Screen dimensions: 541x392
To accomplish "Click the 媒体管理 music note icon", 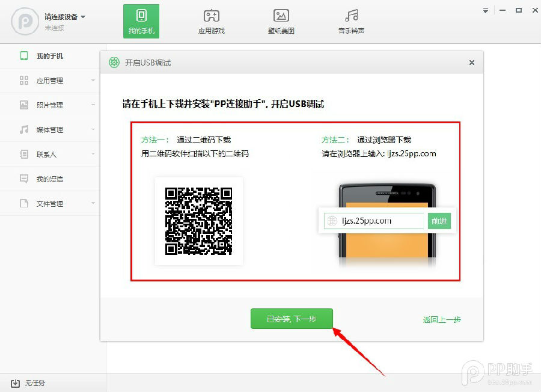I will (24, 130).
